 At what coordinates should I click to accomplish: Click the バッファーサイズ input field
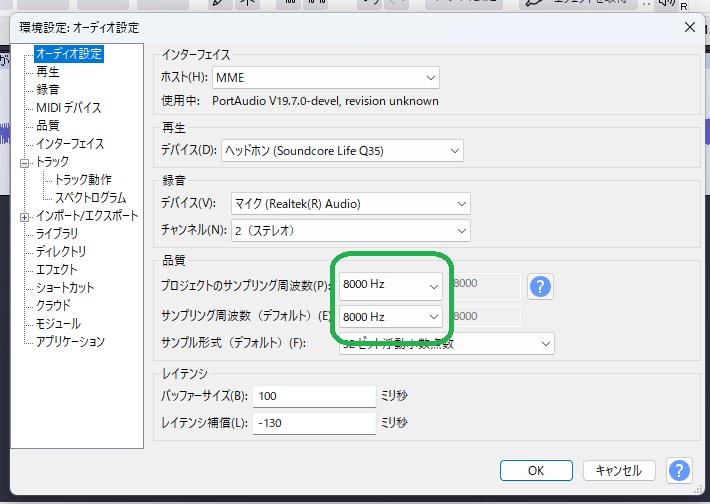pos(314,396)
